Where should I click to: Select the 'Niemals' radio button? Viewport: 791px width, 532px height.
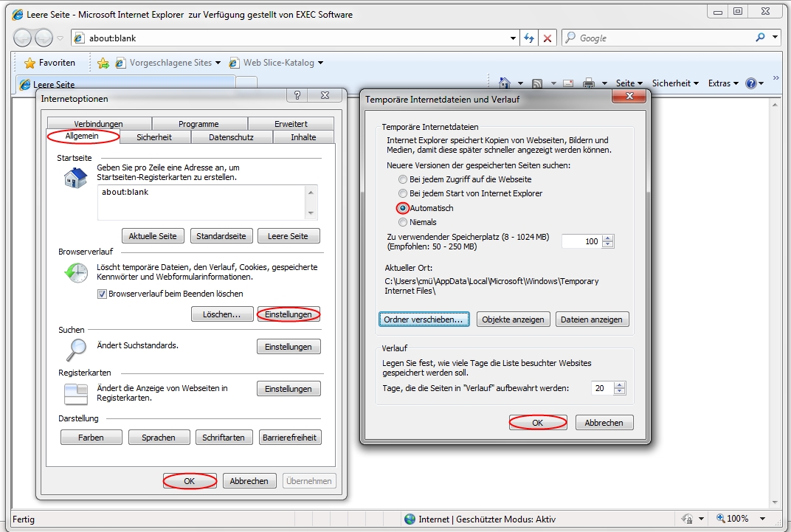[x=403, y=222]
